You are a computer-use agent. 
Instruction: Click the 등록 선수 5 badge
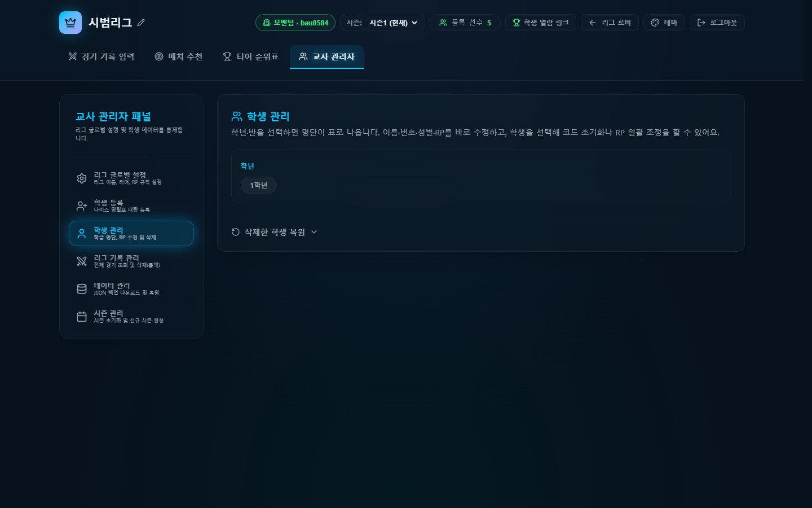(465, 23)
